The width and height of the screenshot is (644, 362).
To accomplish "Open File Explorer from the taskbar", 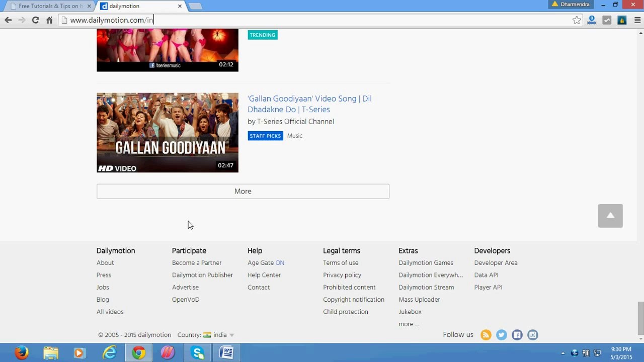I will click(51, 353).
